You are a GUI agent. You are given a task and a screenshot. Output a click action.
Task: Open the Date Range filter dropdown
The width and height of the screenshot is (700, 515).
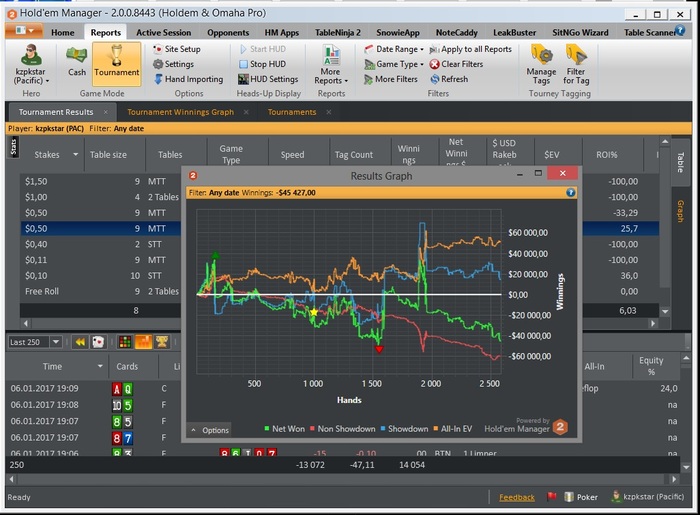394,49
